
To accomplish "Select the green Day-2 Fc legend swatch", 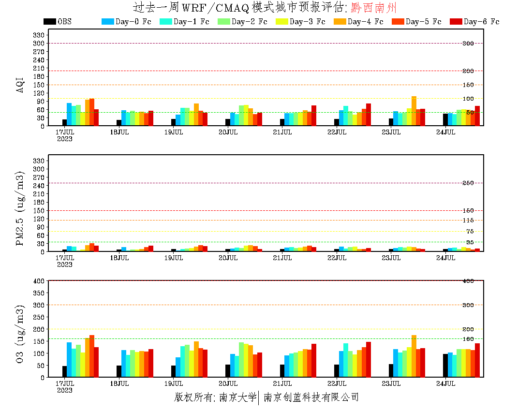I will 223,21.
